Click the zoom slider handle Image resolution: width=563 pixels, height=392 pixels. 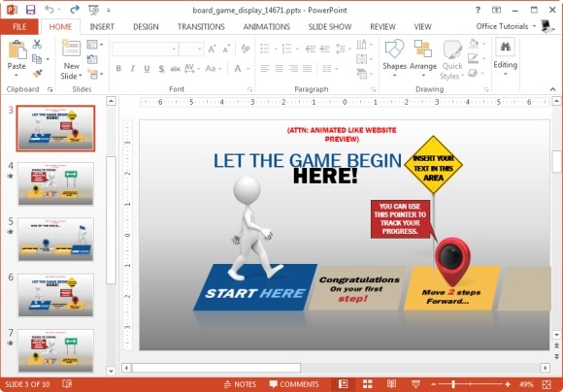(453, 384)
